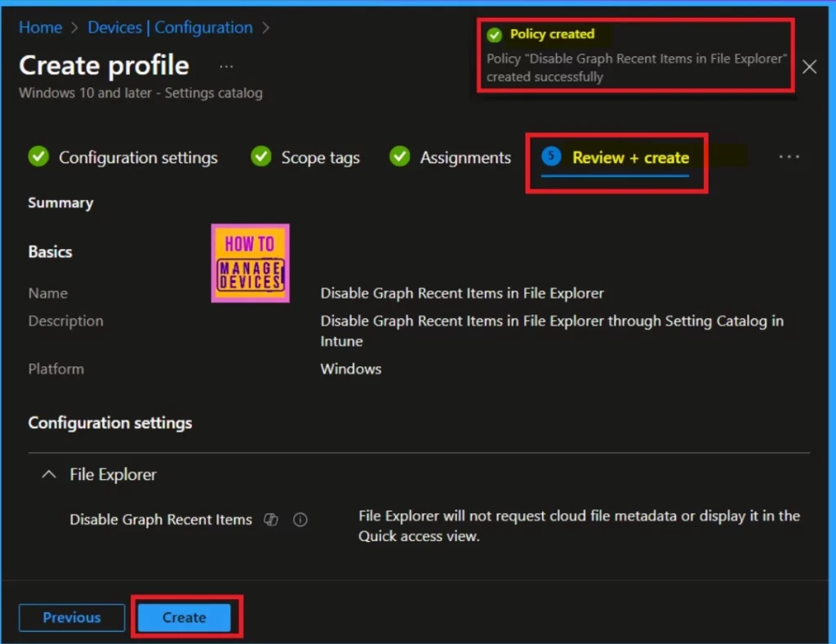Collapse the File Explorer settings section

pyautogui.click(x=50, y=474)
